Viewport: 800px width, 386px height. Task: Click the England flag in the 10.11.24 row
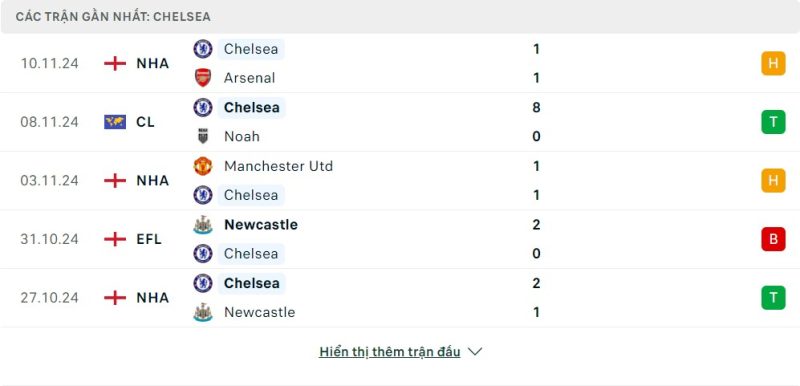[x=115, y=63]
